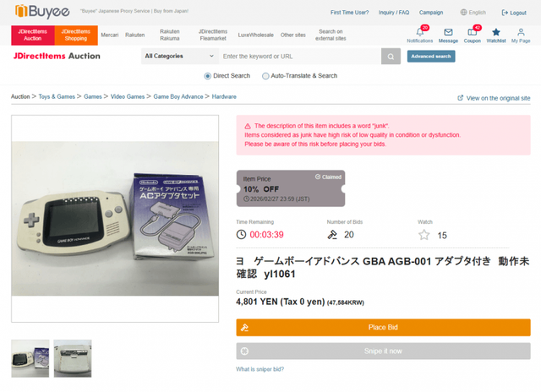Select Auto-Translate & Search radio button

[x=265, y=76]
